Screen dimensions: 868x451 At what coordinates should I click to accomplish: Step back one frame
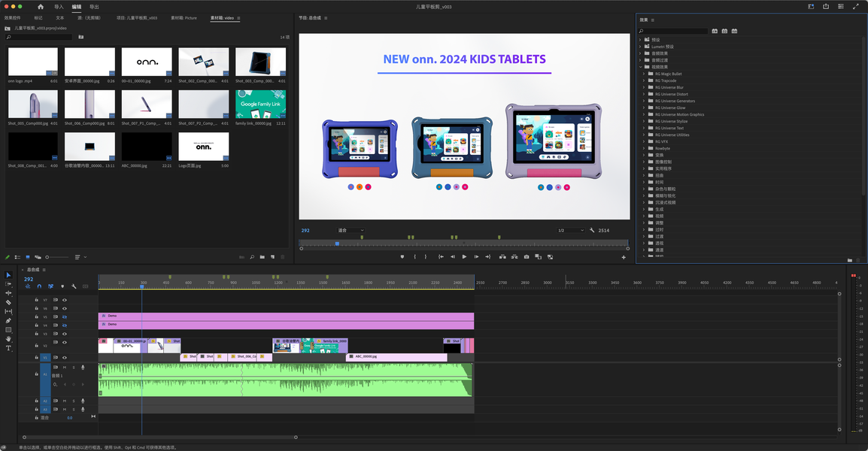click(x=452, y=257)
